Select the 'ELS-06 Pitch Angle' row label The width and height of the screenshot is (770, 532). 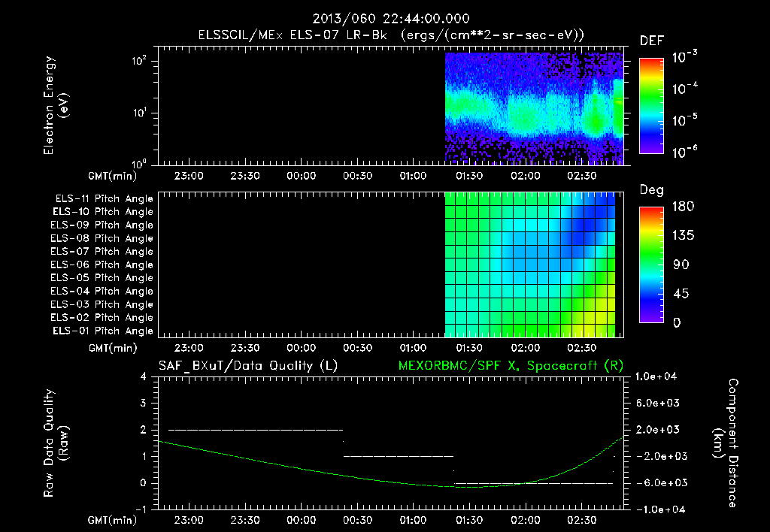[102, 265]
